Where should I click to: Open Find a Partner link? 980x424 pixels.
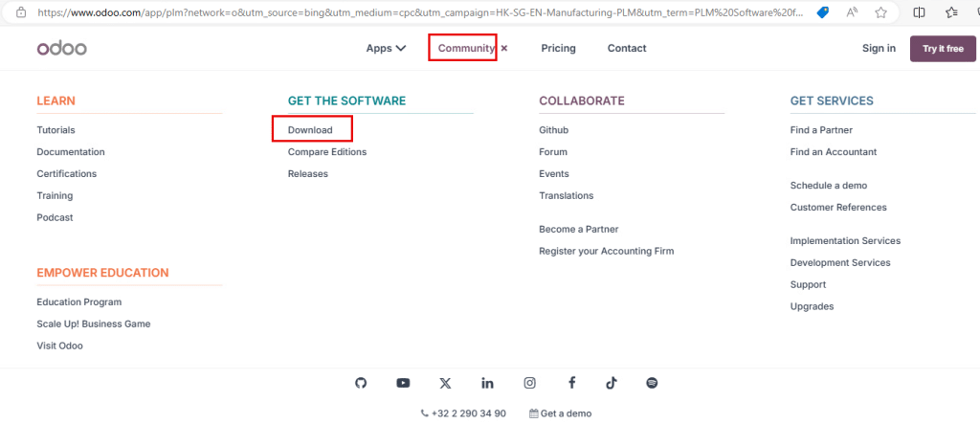821,130
